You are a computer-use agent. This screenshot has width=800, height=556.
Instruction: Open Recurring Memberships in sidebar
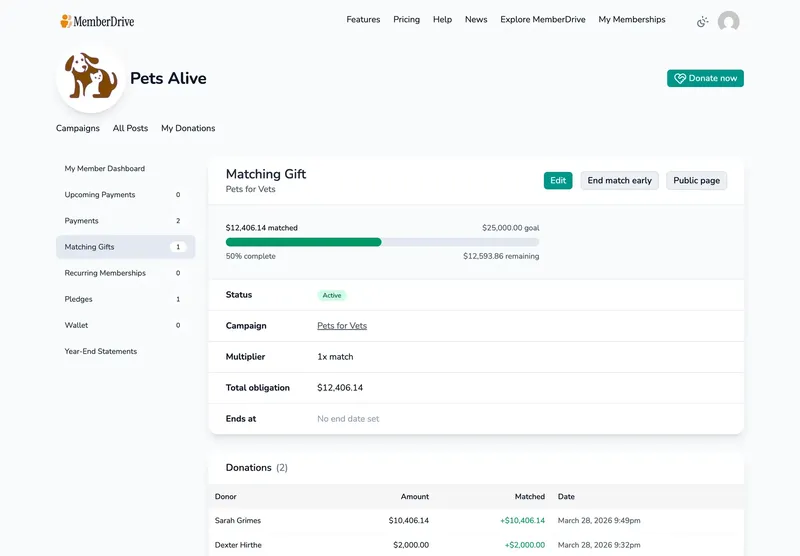[x=126, y=273]
